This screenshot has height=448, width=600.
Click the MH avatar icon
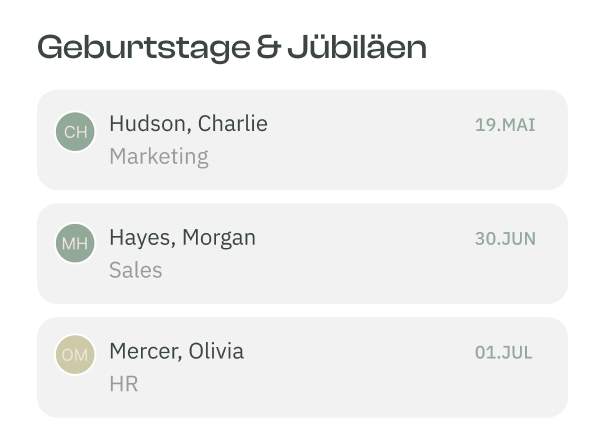click(75, 244)
